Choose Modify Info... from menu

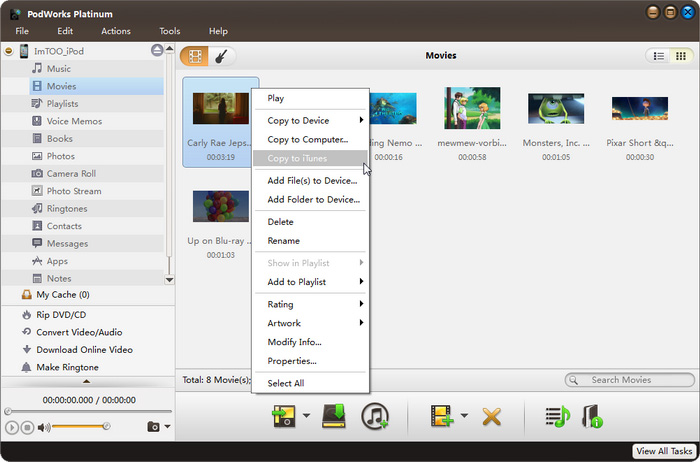click(x=310, y=342)
